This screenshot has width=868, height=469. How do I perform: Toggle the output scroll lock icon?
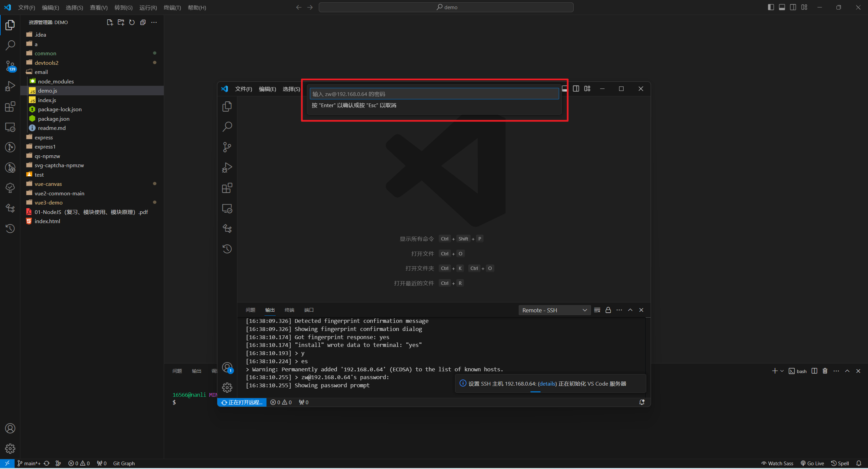[608, 310]
